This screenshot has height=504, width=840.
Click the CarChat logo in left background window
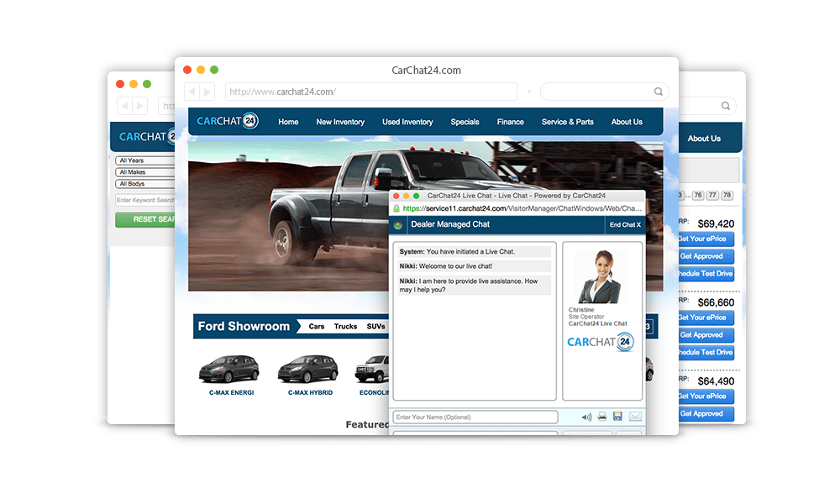pos(147,137)
